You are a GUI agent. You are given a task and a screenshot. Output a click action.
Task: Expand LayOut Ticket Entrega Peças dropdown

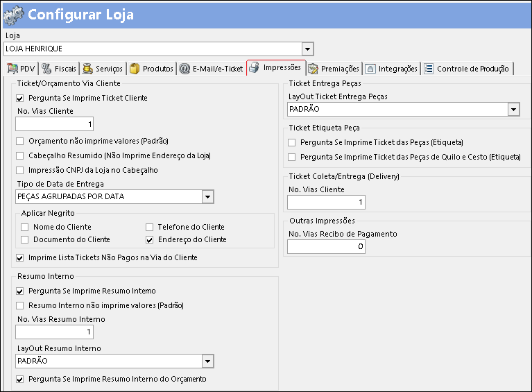click(x=514, y=110)
